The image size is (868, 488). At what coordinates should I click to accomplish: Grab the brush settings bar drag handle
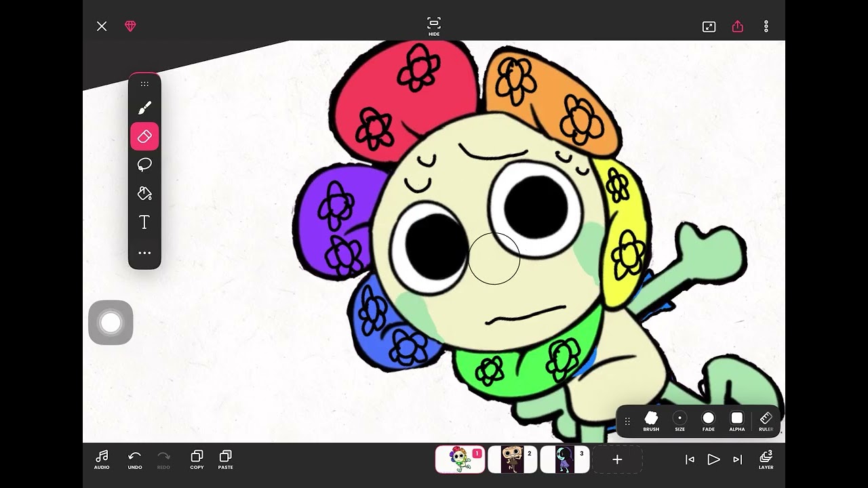(627, 422)
